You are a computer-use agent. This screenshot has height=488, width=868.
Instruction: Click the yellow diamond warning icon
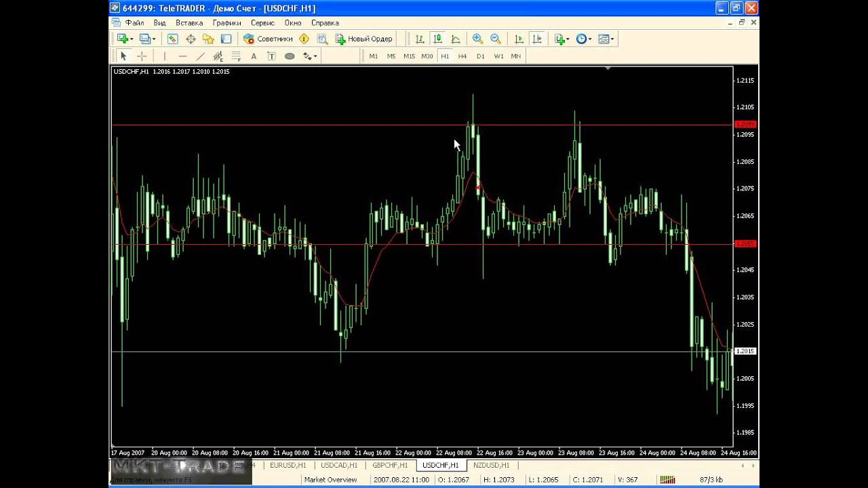click(x=304, y=39)
